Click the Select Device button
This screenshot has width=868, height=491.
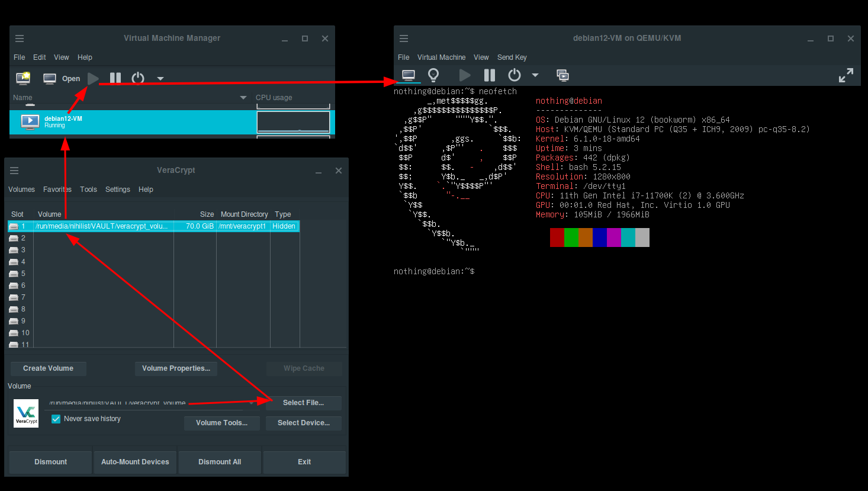click(x=303, y=423)
